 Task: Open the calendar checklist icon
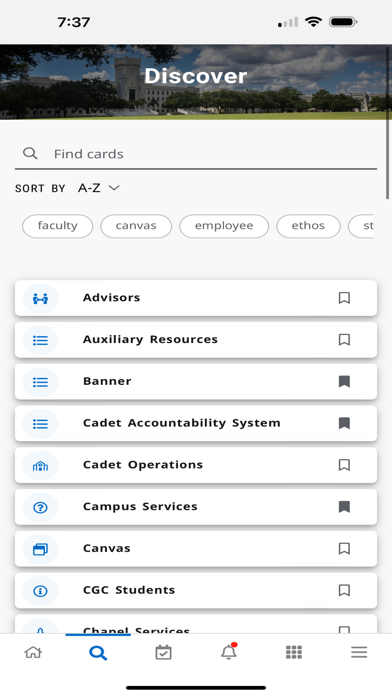click(x=163, y=652)
